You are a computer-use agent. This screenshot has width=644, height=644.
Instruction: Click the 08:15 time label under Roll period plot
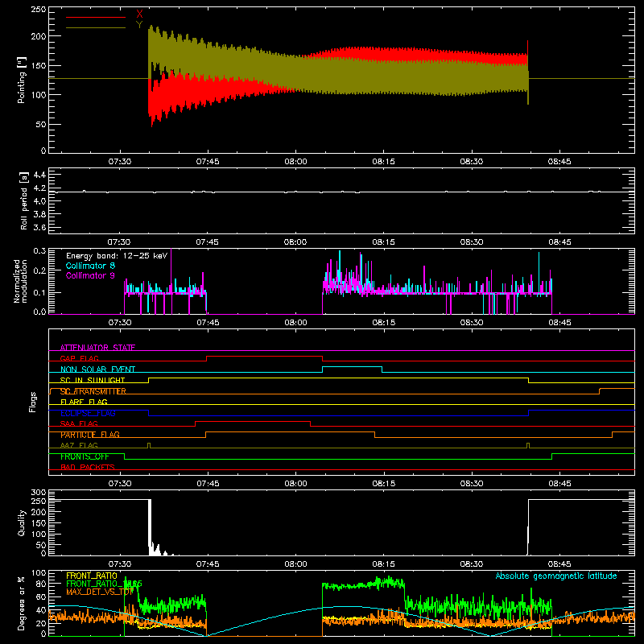click(x=384, y=242)
